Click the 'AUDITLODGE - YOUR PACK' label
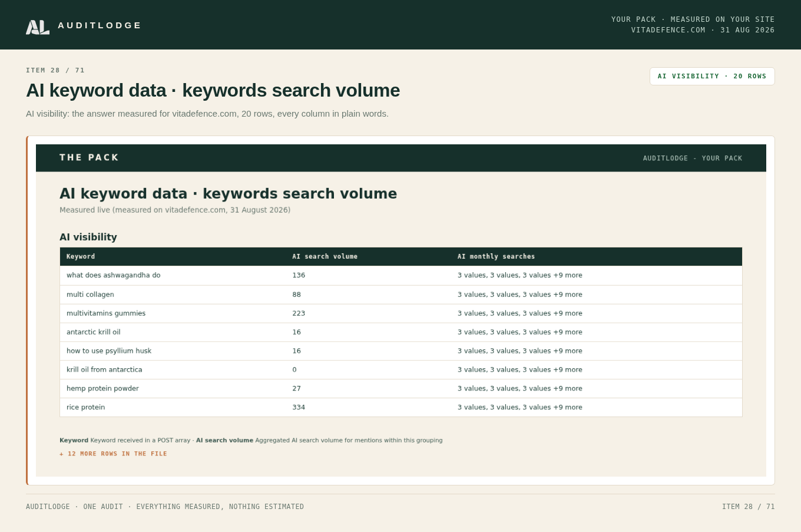The height and width of the screenshot is (532, 801). click(x=693, y=158)
